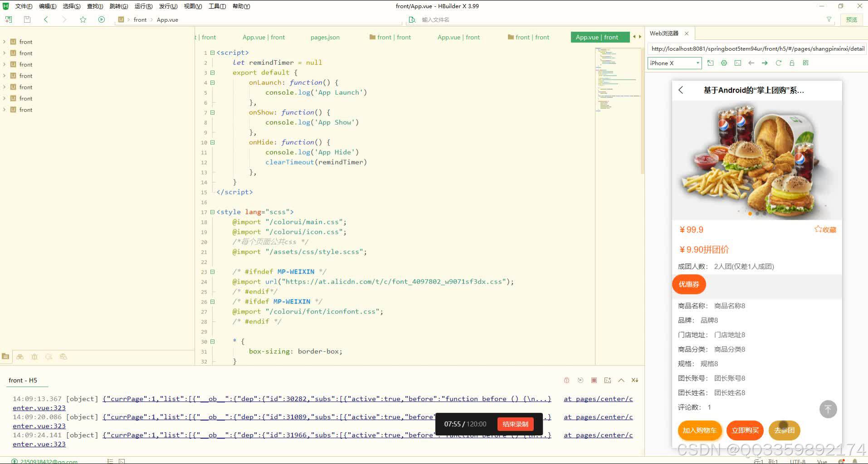Image resolution: width=868 pixels, height=464 pixels.
Task: Click the 优惠券 coupon button
Action: [x=689, y=284]
